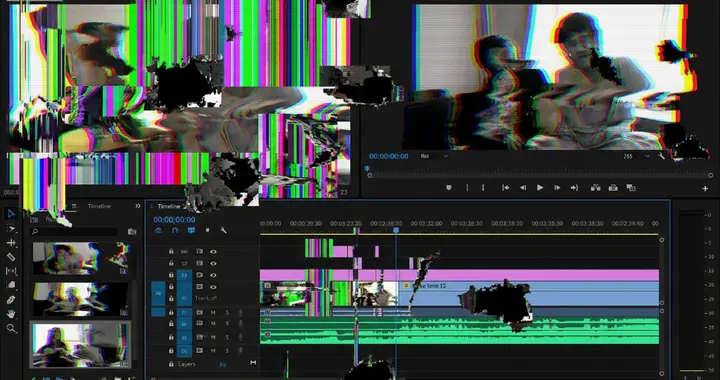Select the Rectangle shape tool
The width and height of the screenshot is (720, 380).
[x=11, y=285]
